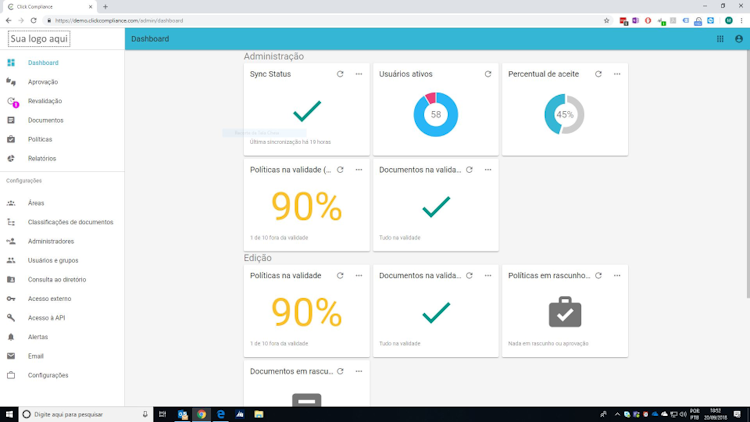Open a new browser tab
Viewport: 750px width, 422px height.
(x=105, y=7)
